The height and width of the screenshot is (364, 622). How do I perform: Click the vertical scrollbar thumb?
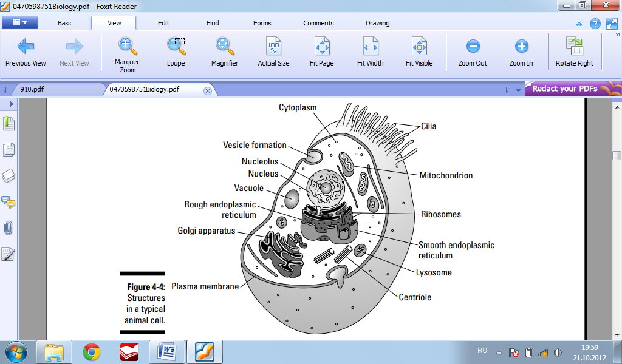[617, 155]
